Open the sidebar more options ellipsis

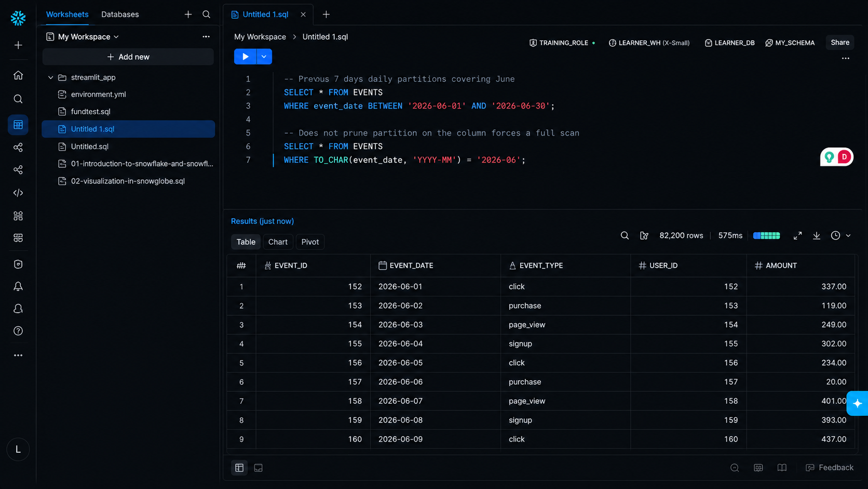18,355
